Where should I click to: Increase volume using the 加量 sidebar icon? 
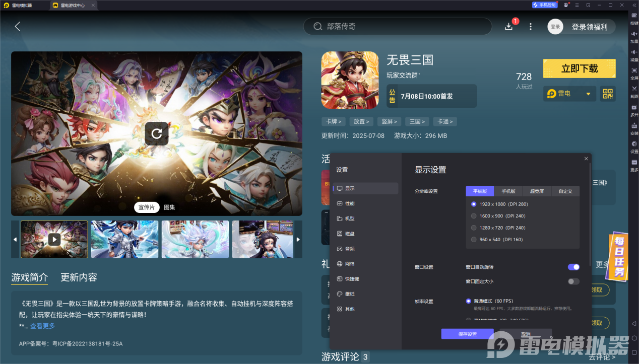click(634, 36)
